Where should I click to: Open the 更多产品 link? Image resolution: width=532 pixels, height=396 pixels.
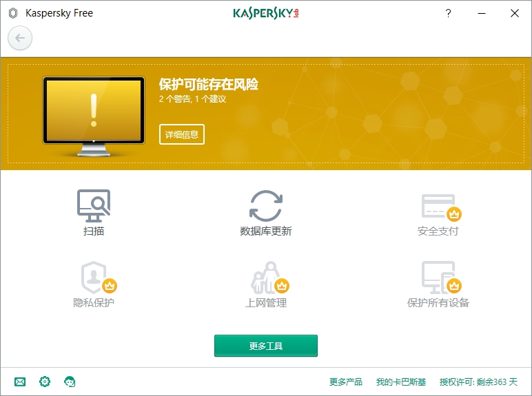(346, 382)
